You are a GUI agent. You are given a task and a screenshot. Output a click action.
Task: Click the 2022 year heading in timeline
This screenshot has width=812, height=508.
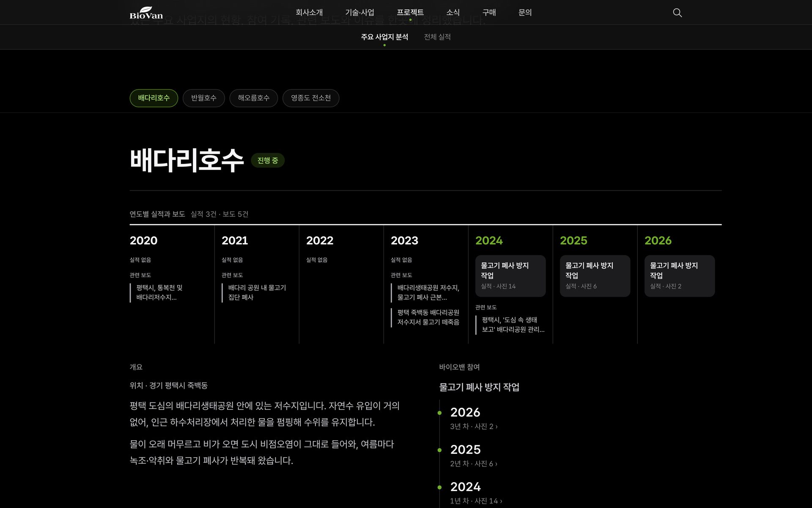pos(320,240)
